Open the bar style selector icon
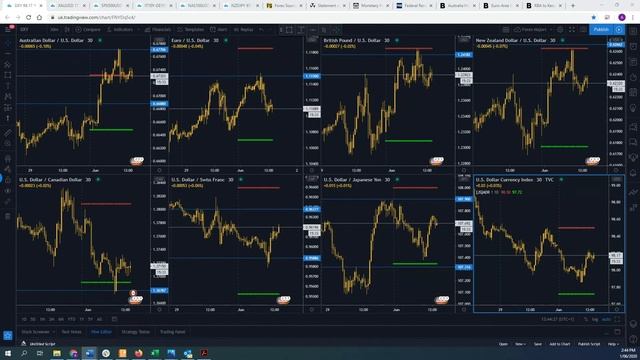The width and height of the screenshot is (640, 360). [x=67, y=29]
